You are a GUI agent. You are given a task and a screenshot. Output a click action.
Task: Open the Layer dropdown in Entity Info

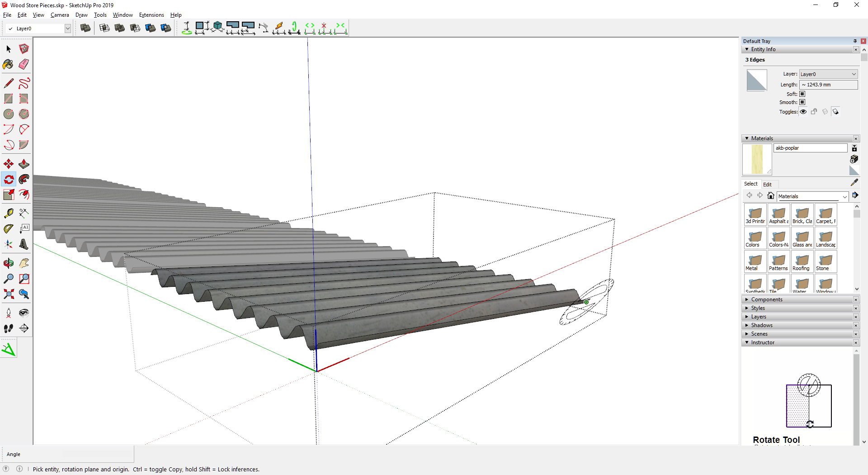[828, 74]
